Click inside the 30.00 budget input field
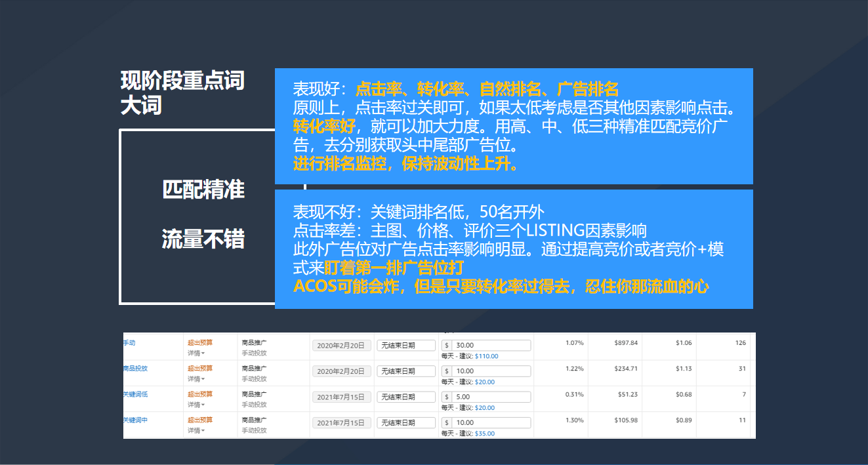This screenshot has height=465, width=868. click(x=492, y=344)
